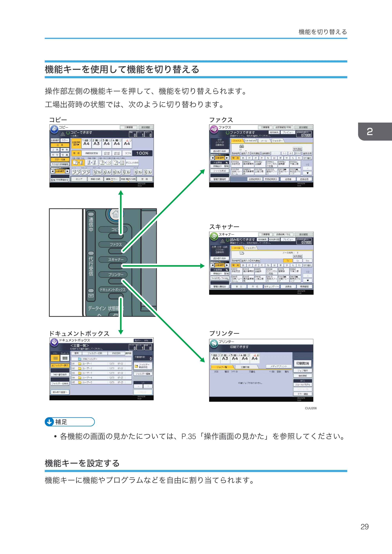392x554 pixels.
Task: Tap the purple Fax function icon
Action: (x=214, y=129)
